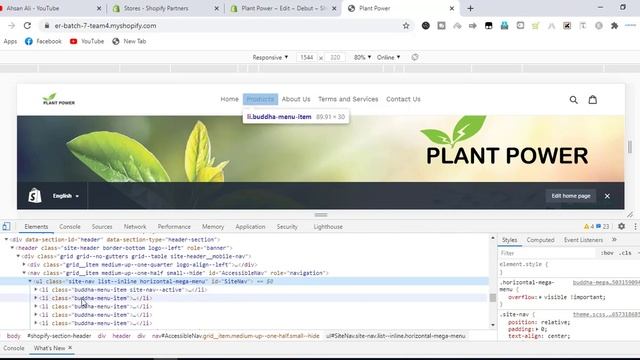Image resolution: width=640 pixels, height=360 pixels.
Task: Collapse the nav AccessibleNav node
Action: pyautogui.click(x=24, y=273)
